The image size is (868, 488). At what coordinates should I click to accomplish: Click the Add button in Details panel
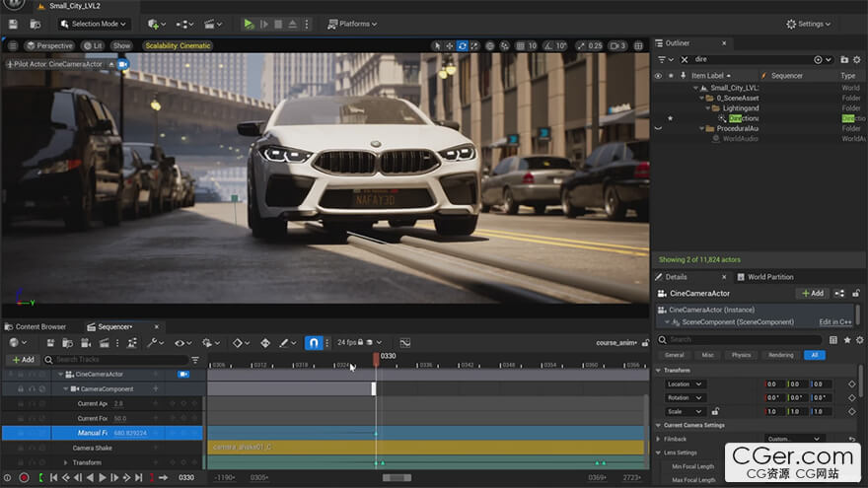pos(811,293)
